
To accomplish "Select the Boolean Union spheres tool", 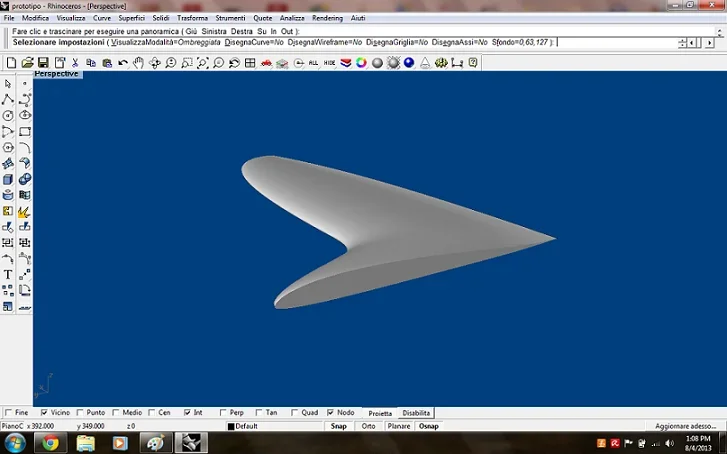I will point(25,179).
